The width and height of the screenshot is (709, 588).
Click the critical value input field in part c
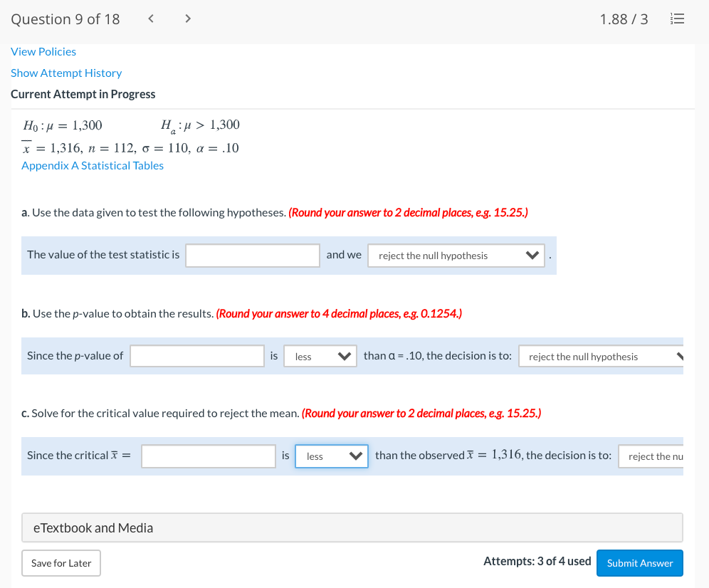click(208, 456)
